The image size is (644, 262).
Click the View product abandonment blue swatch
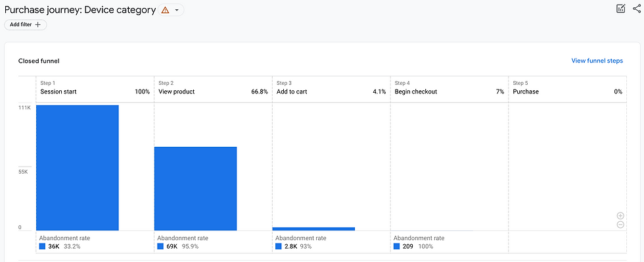[x=160, y=246]
